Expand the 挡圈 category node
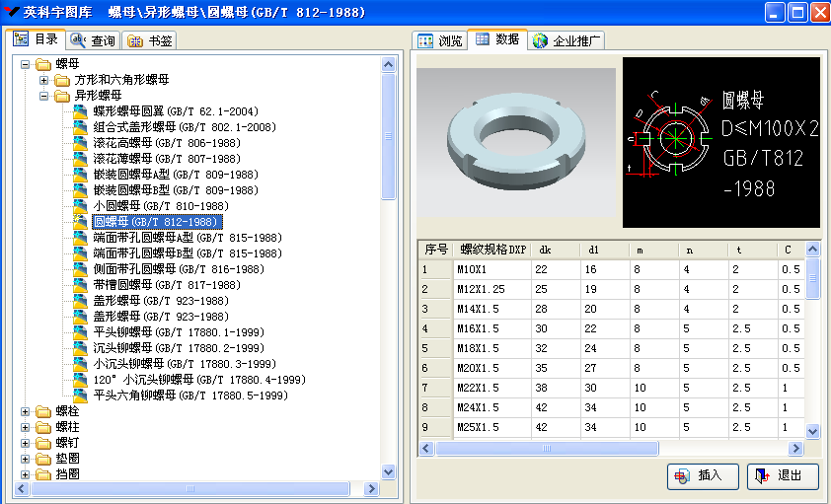 pos(25,474)
